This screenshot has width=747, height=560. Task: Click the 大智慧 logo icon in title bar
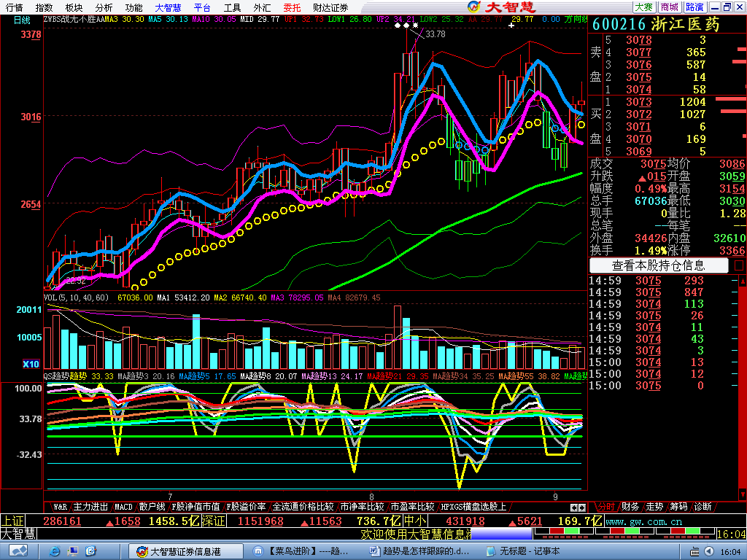tap(474, 7)
